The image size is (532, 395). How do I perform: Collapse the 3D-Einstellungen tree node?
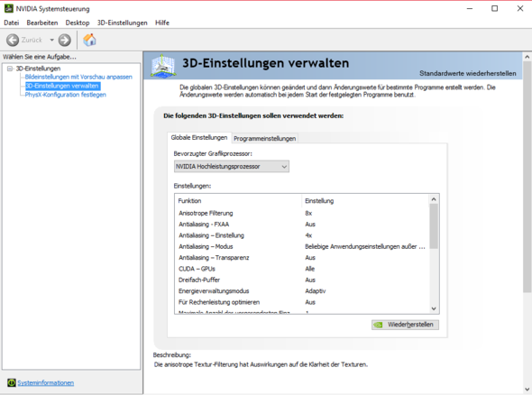10,69
